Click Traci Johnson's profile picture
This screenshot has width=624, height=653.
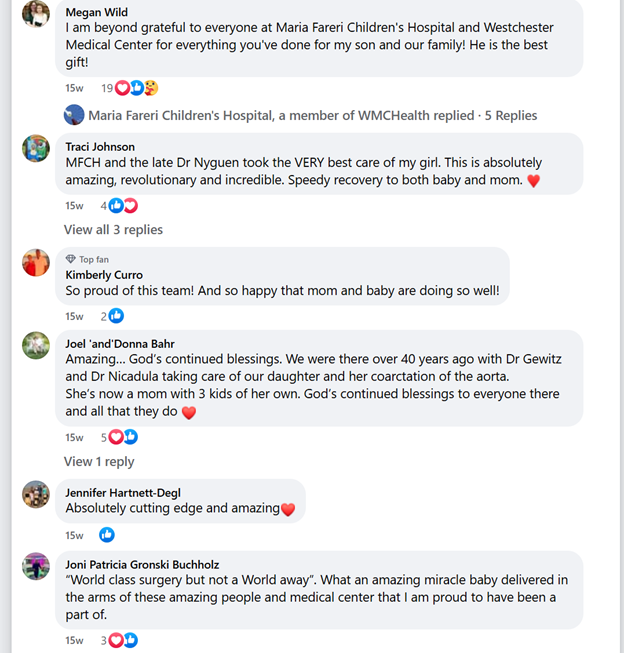[36, 148]
